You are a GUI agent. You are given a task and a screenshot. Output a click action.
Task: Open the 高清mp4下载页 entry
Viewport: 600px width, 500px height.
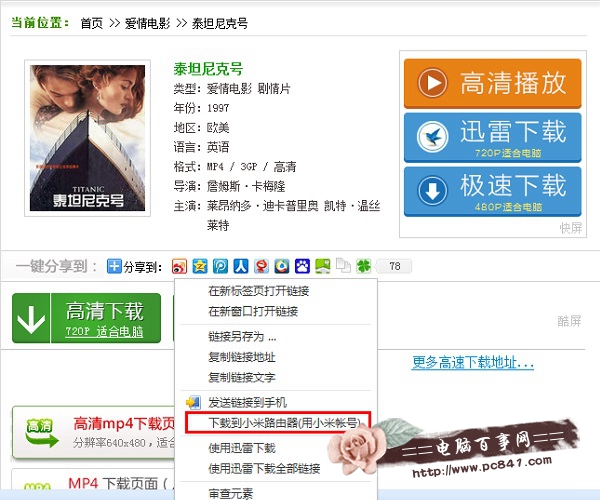(x=123, y=423)
